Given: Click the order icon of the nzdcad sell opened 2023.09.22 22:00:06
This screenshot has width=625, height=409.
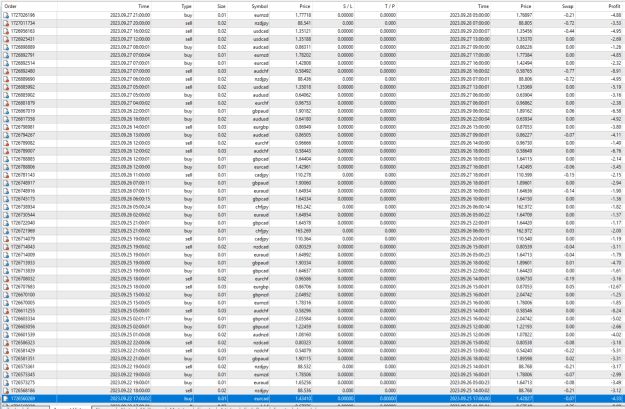Looking at the screenshot, I should 6,342.
